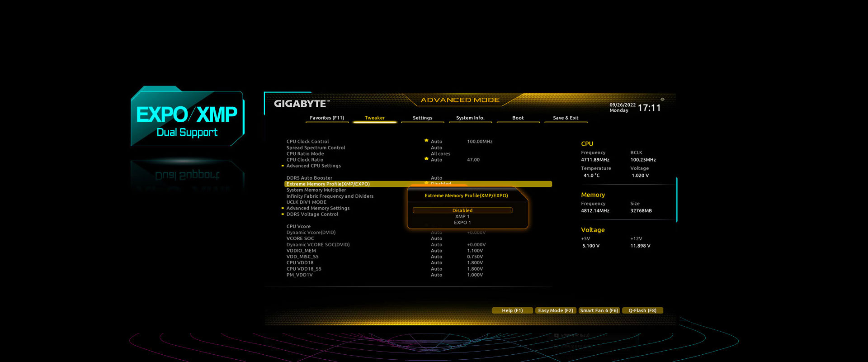868x362 pixels.
Task: Click the CPU frequency 4711.89MHz reading
Action: [595, 160]
